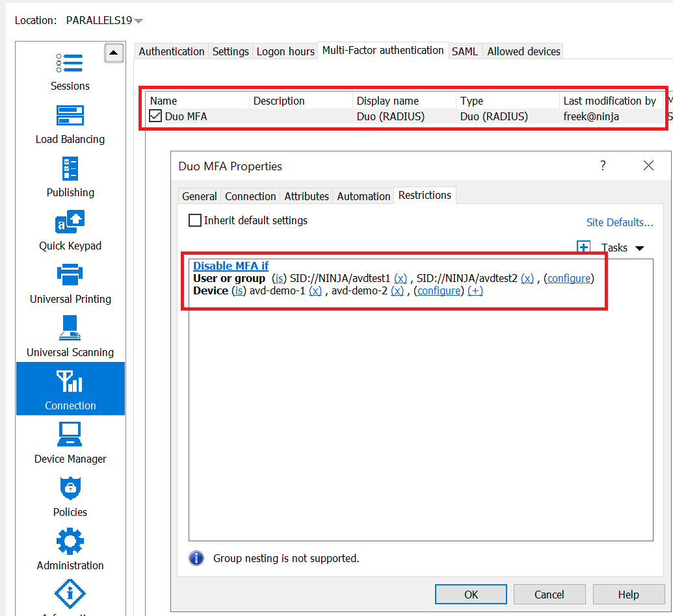Select the Multi-Factor authentication tab
Screen dimensions: 673x616
click(383, 50)
